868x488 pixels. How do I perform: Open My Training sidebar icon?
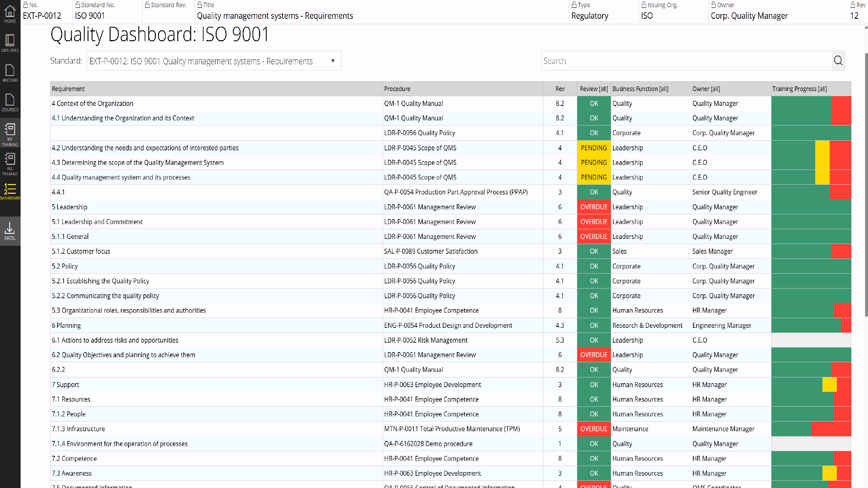[x=10, y=134]
